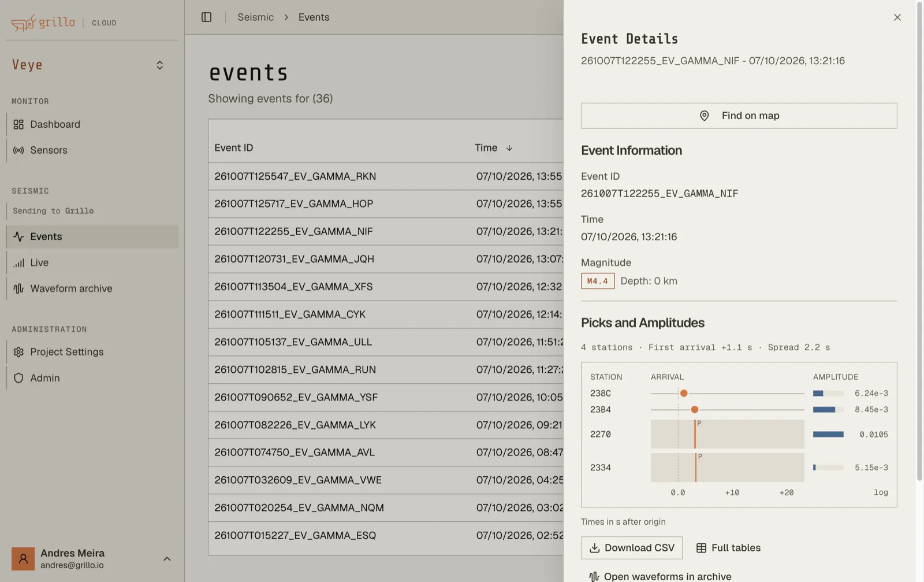Click the amplitude bar for station 2270

point(828,434)
